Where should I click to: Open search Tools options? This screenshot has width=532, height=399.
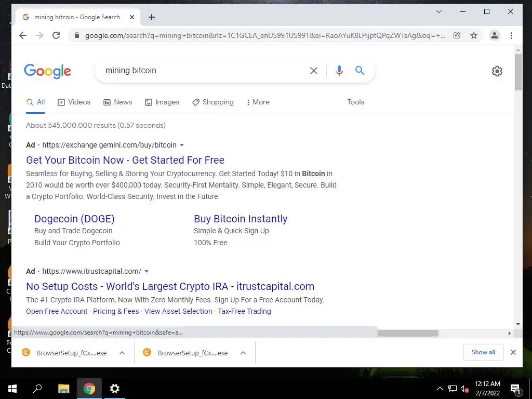pyautogui.click(x=355, y=102)
